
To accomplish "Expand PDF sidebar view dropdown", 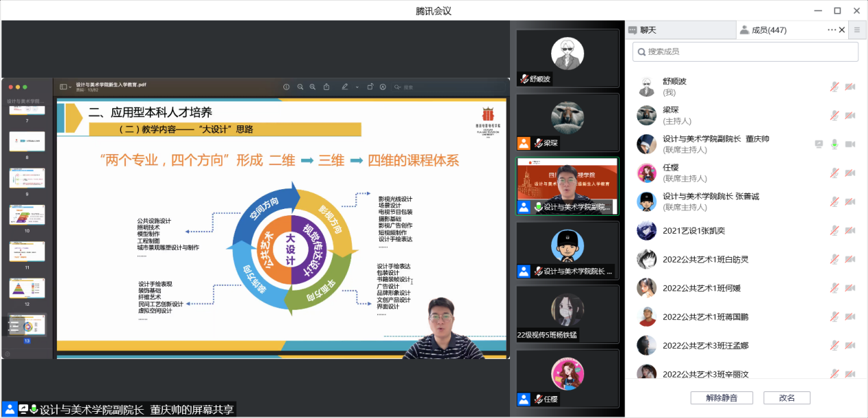I will click(65, 87).
